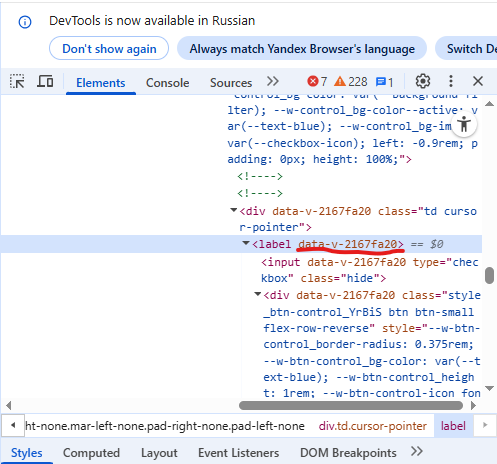497x464 pixels.
Task: Switch to the Console tab
Action: point(167,83)
